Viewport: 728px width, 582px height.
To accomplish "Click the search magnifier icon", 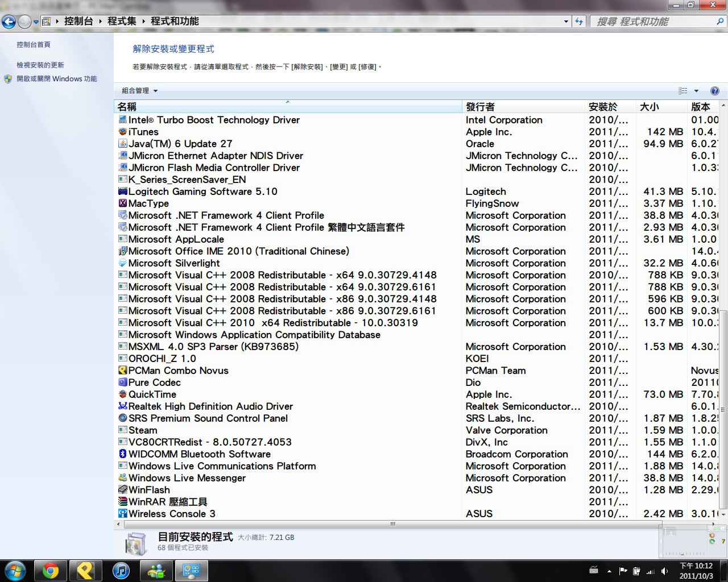I will click(x=720, y=22).
